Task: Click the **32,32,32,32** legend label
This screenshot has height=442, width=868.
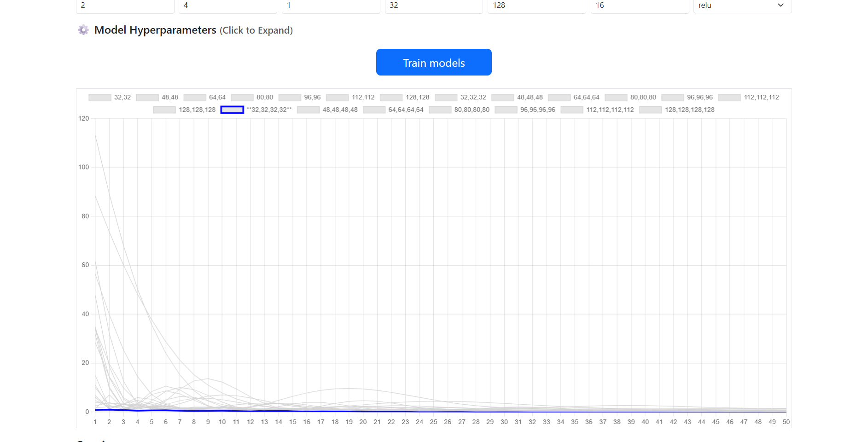Action: [x=269, y=110]
